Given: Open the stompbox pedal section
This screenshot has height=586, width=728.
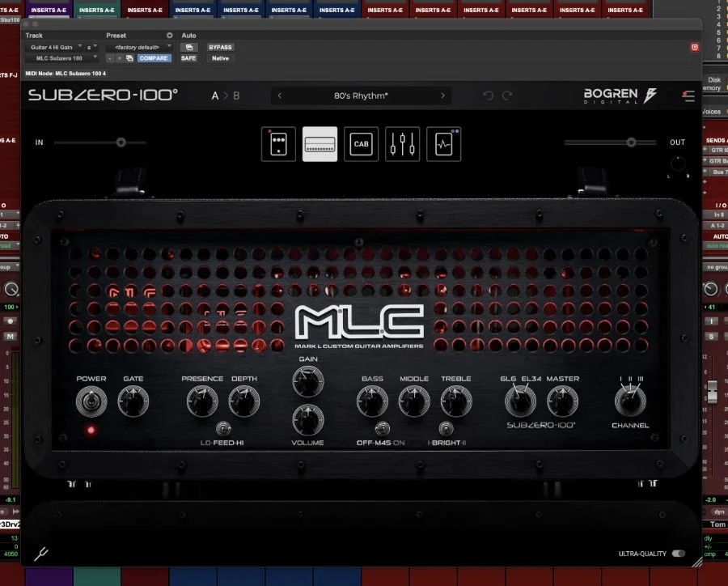Looking at the screenshot, I should [278, 143].
